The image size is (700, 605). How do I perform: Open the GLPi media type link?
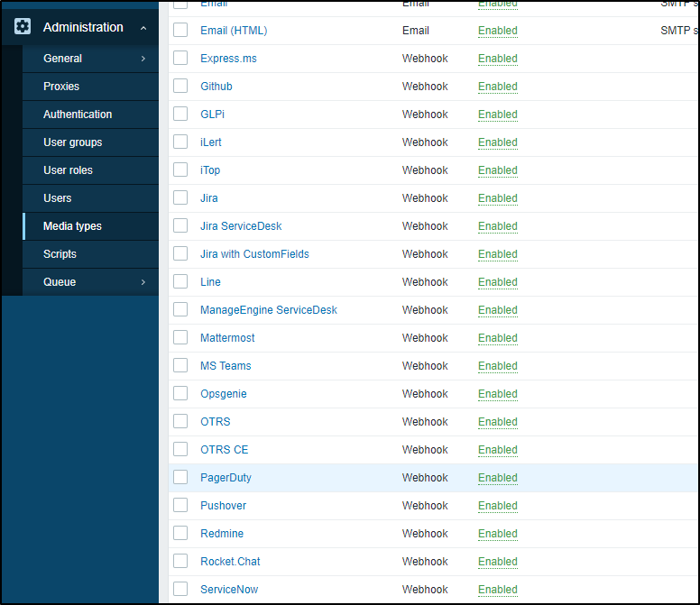pos(212,115)
